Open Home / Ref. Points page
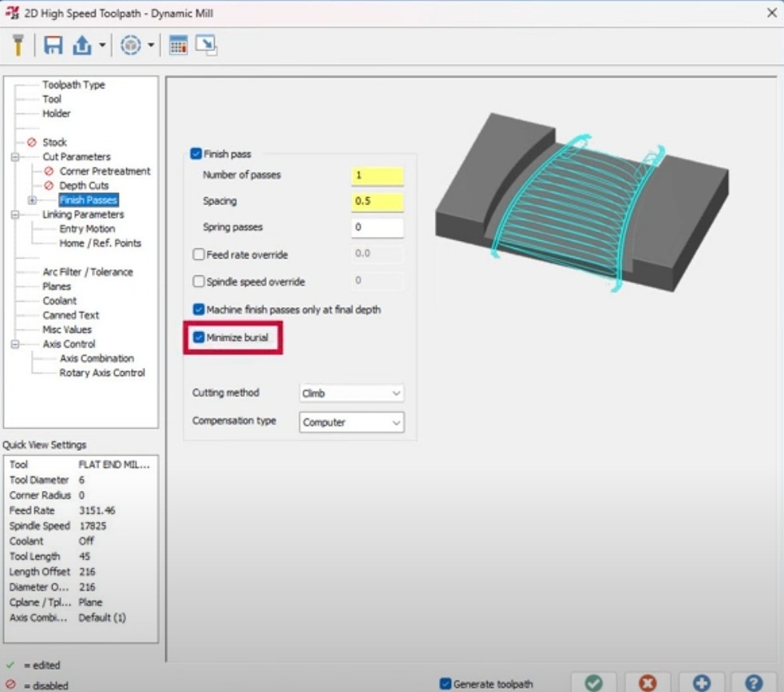784x692 pixels. pos(100,243)
